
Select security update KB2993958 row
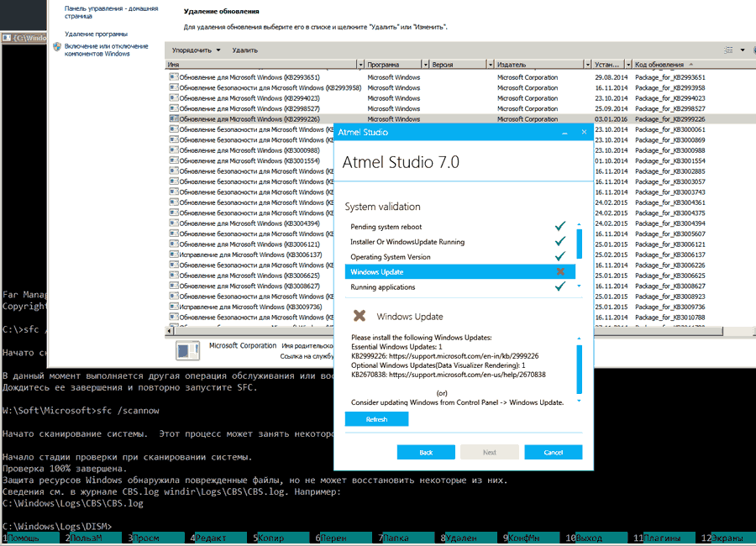point(460,88)
